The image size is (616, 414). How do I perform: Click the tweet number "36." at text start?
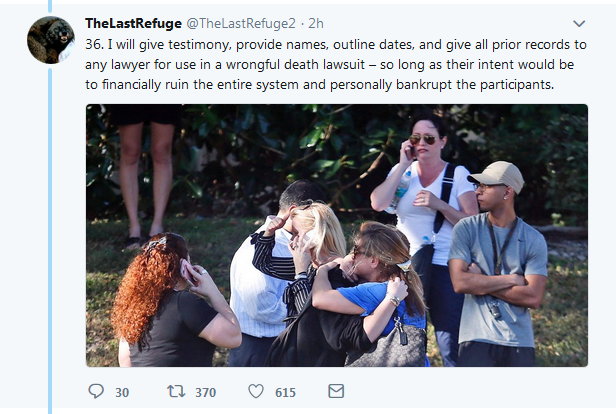(x=96, y=47)
